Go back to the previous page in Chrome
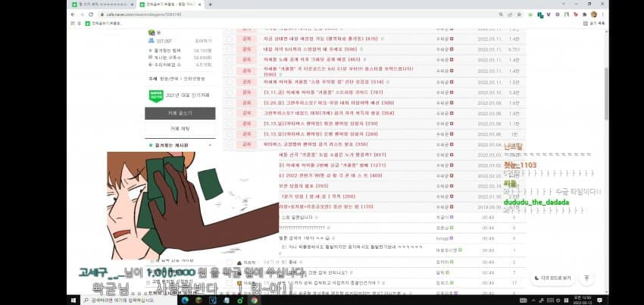644x305 pixels. pyautogui.click(x=73, y=14)
